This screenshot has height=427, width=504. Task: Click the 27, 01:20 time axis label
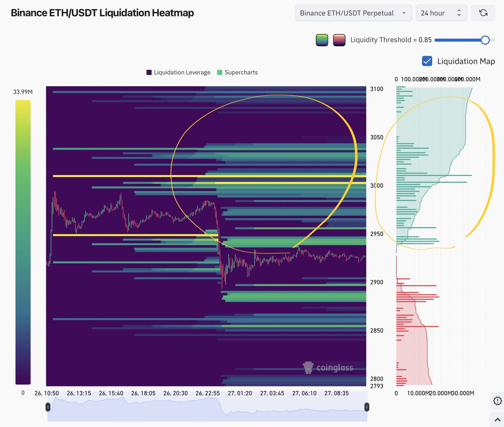pyautogui.click(x=240, y=393)
